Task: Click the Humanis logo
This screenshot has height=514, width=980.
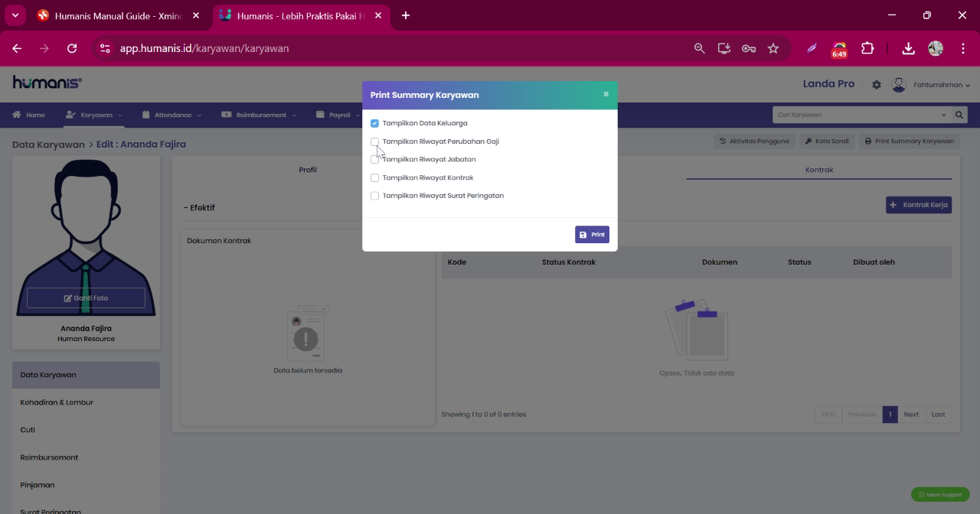Action: [47, 83]
